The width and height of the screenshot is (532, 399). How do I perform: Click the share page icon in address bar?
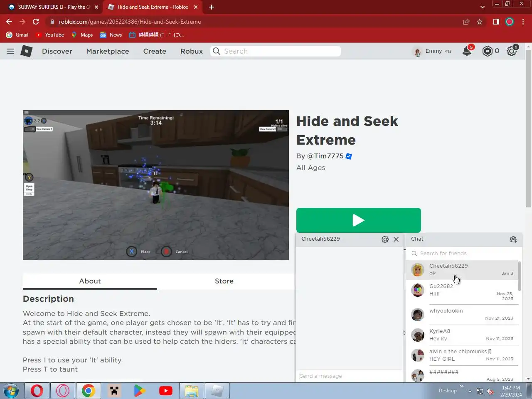(466, 22)
